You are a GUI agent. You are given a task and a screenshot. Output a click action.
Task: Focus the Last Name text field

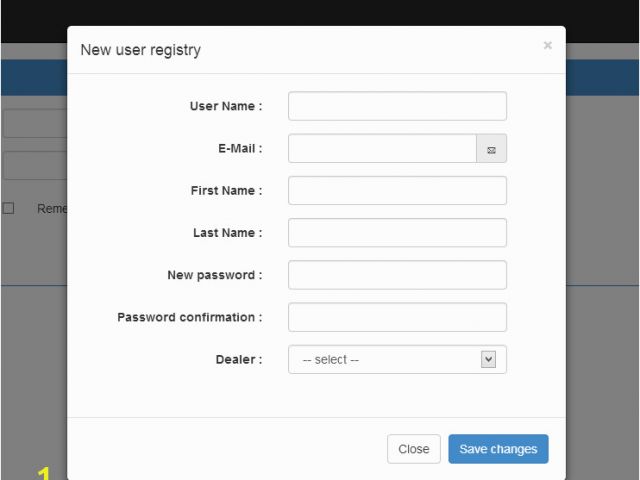[x=397, y=233]
